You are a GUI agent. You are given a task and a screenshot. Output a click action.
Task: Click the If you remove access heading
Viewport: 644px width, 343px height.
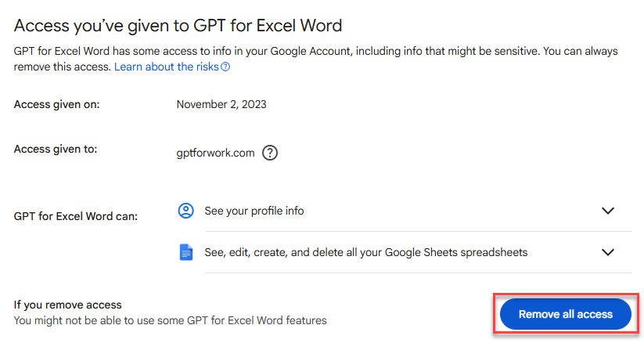(x=68, y=305)
